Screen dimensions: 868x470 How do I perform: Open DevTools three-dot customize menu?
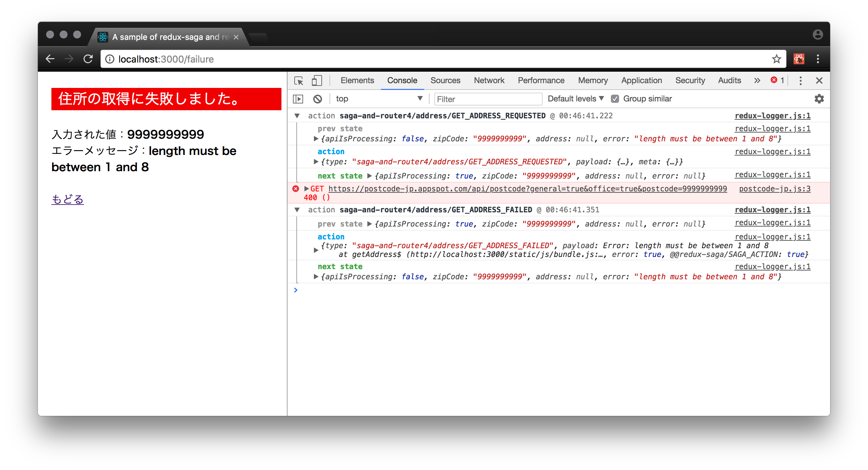[800, 80]
